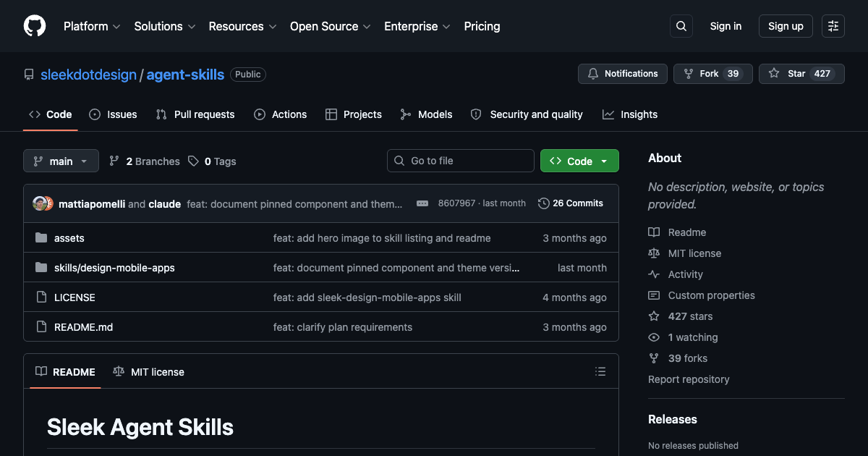The height and width of the screenshot is (456, 868).
Task: Star the repository with Star button
Action: coord(801,74)
